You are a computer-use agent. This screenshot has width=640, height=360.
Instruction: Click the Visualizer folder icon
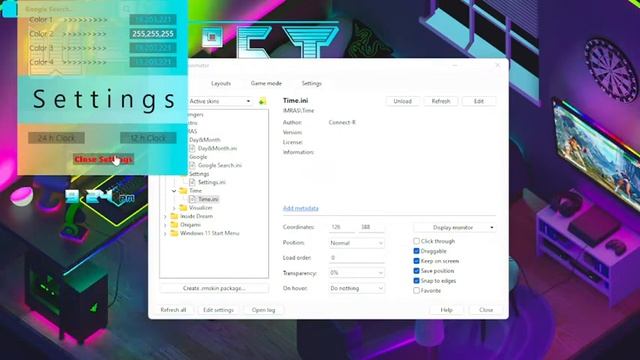(183, 208)
